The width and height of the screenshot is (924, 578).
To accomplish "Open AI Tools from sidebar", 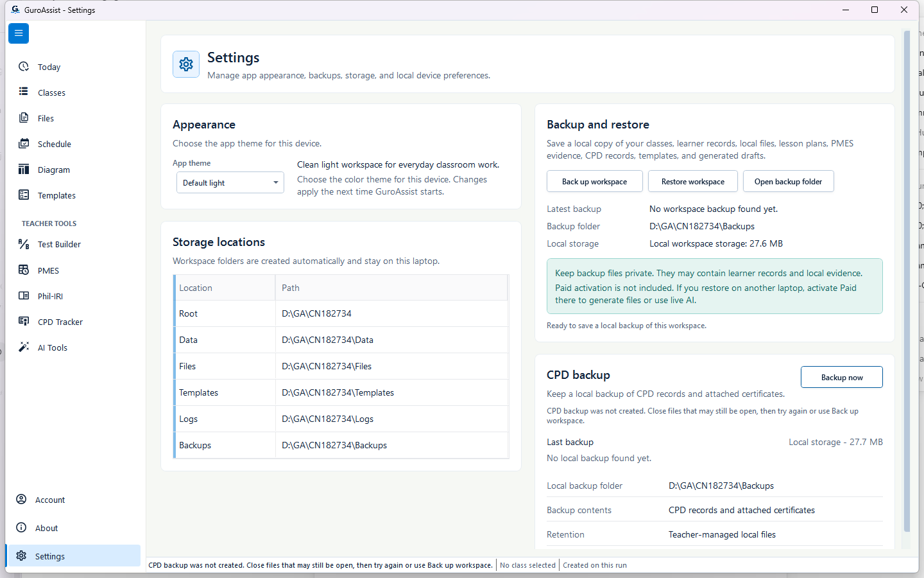I will 76,347.
